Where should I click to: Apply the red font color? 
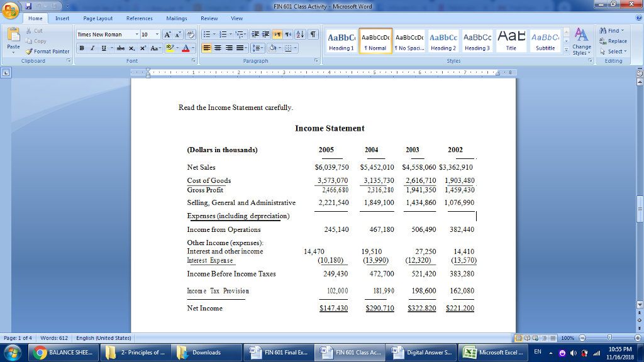186,48
